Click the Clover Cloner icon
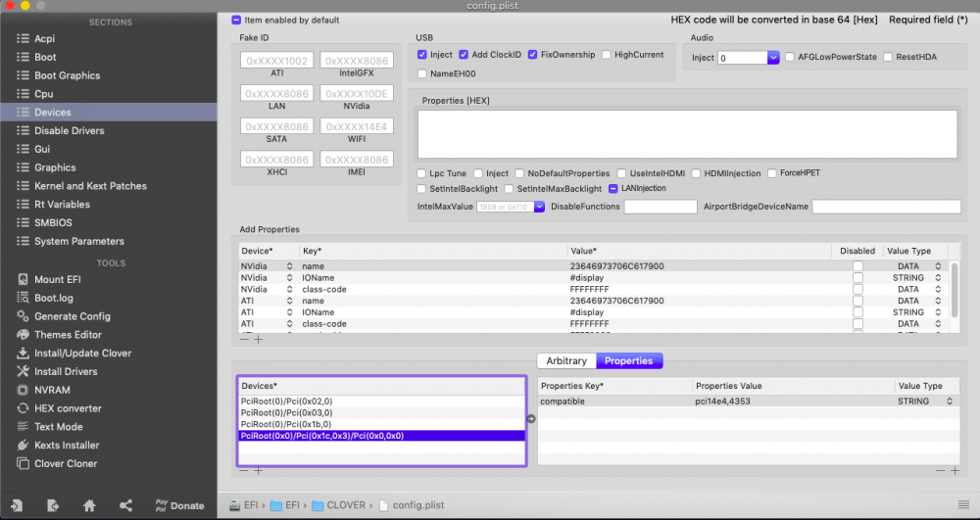This screenshot has width=980, height=520. click(x=21, y=464)
